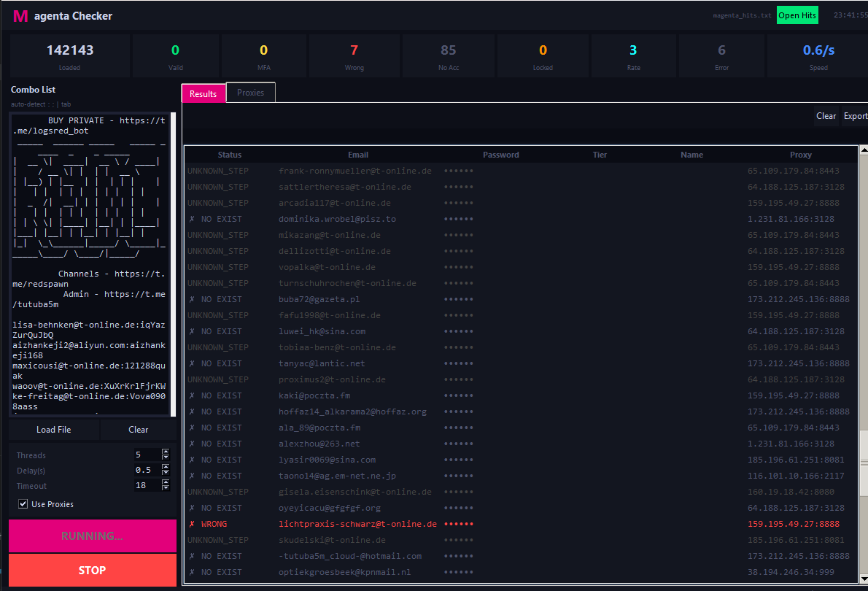Viewport: 868px width, 591px height.
Task: Click the red STOP button
Action: coord(93,570)
